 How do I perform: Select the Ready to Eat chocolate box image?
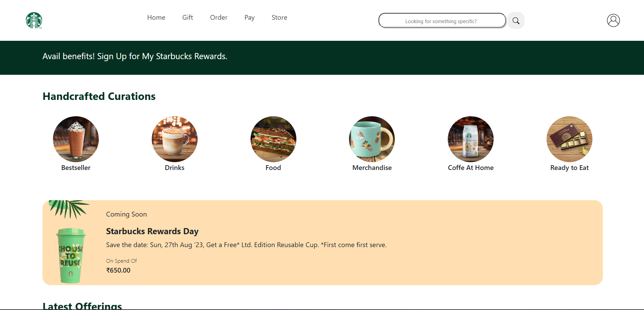569,139
